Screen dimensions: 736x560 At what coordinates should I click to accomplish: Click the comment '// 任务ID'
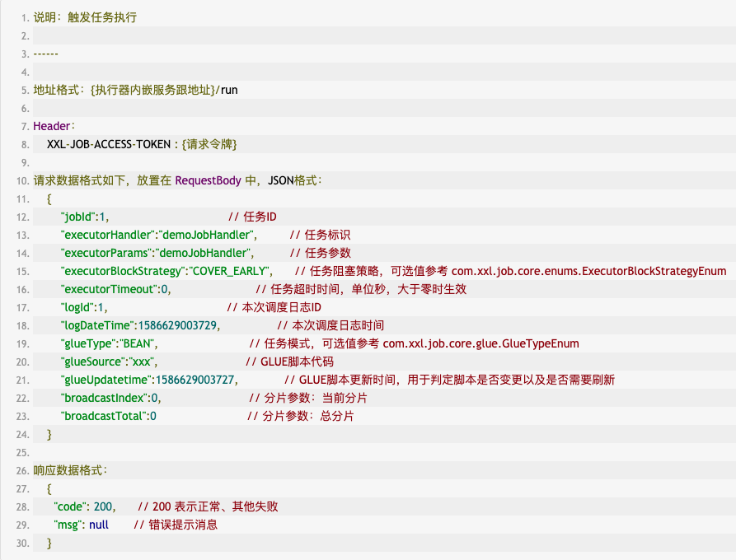click(x=252, y=217)
